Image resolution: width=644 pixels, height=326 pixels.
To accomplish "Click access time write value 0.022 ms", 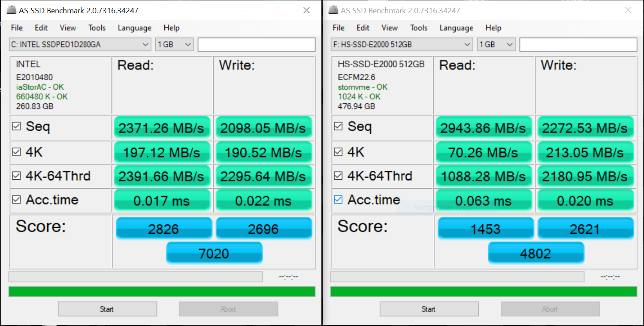I will click(x=264, y=200).
